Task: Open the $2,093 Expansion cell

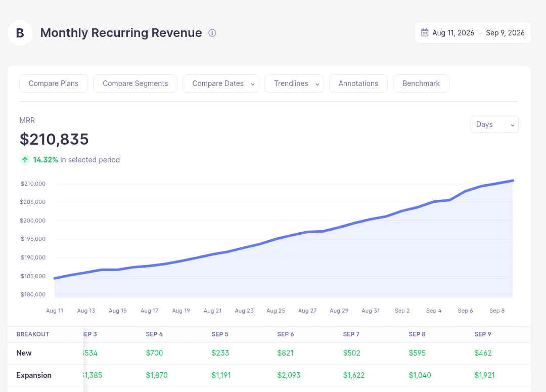Action: click(289, 375)
